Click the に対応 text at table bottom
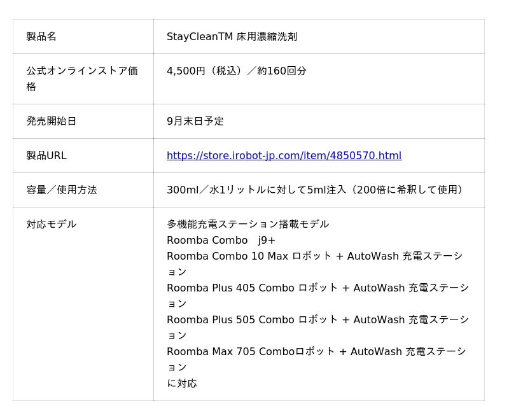This screenshot has width=509, height=420. (182, 384)
